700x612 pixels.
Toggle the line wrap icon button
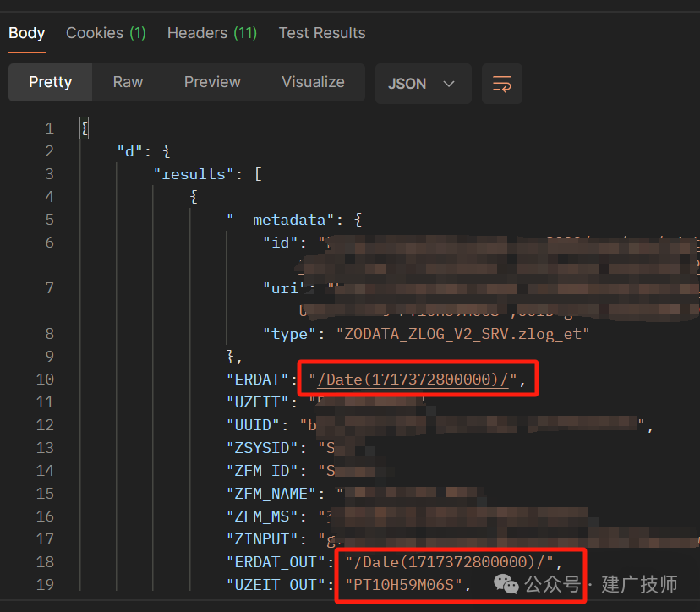[x=502, y=84]
